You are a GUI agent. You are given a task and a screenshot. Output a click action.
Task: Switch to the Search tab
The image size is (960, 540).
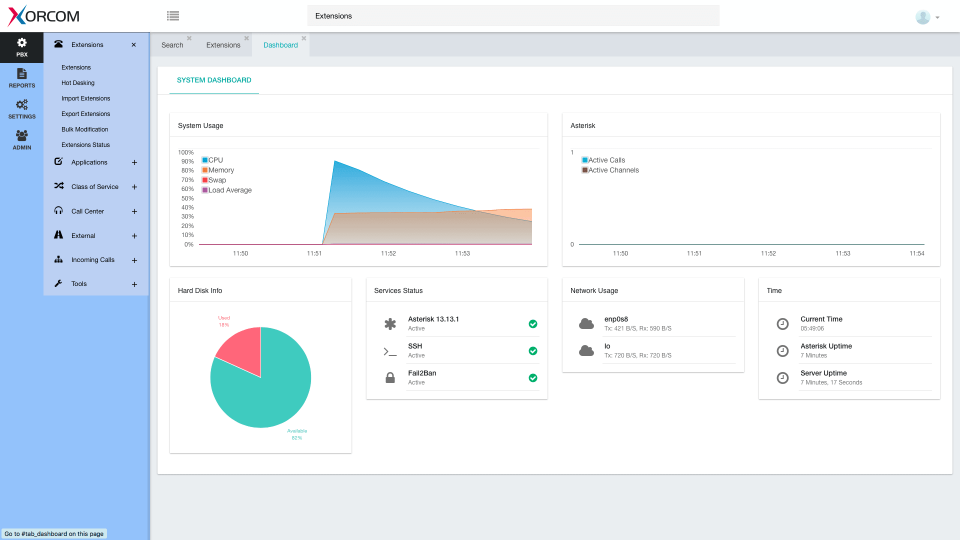coord(172,45)
